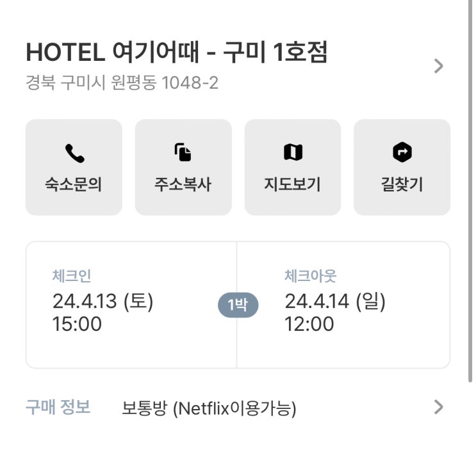Select the 지도보기 label
The image size is (476, 450).
(x=293, y=185)
